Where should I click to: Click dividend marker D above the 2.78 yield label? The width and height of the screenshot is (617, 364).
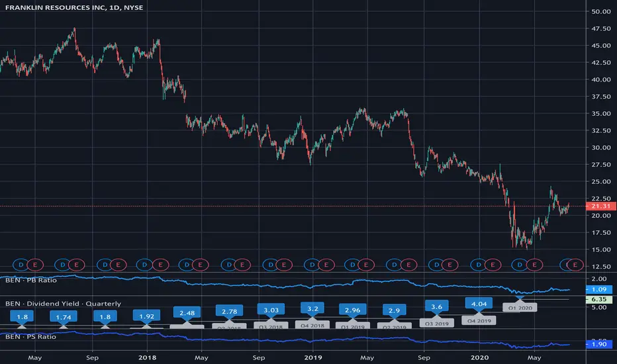(x=229, y=265)
